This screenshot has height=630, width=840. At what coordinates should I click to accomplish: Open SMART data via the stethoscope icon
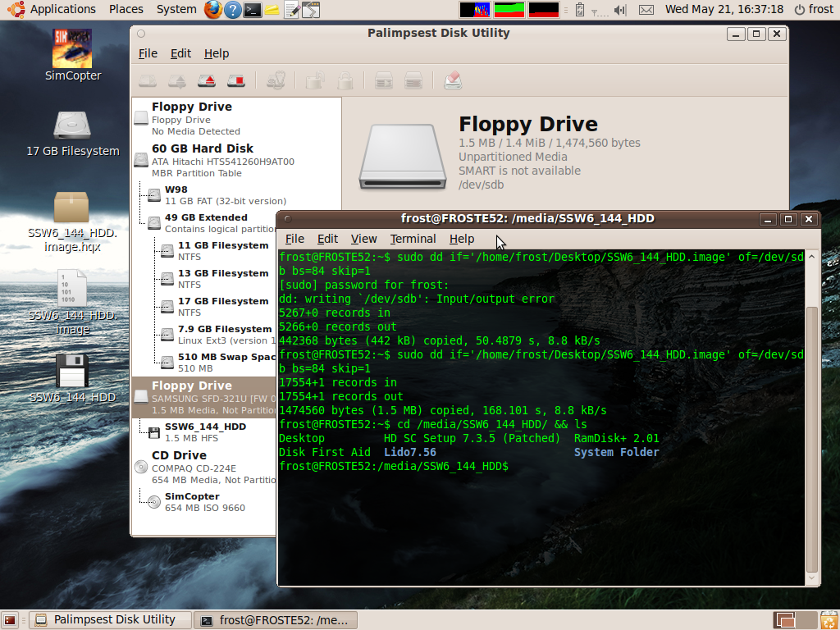(276, 81)
